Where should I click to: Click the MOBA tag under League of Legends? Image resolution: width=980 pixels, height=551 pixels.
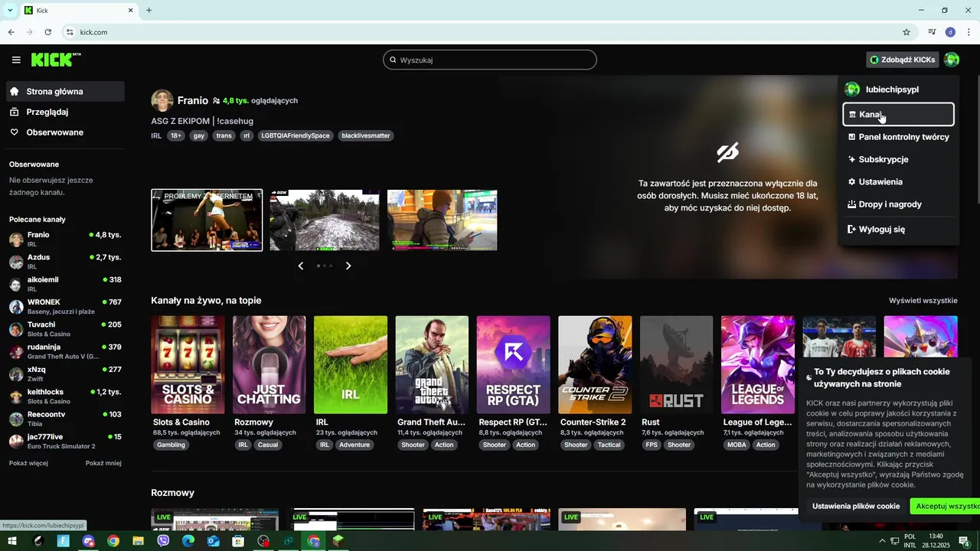point(737,445)
